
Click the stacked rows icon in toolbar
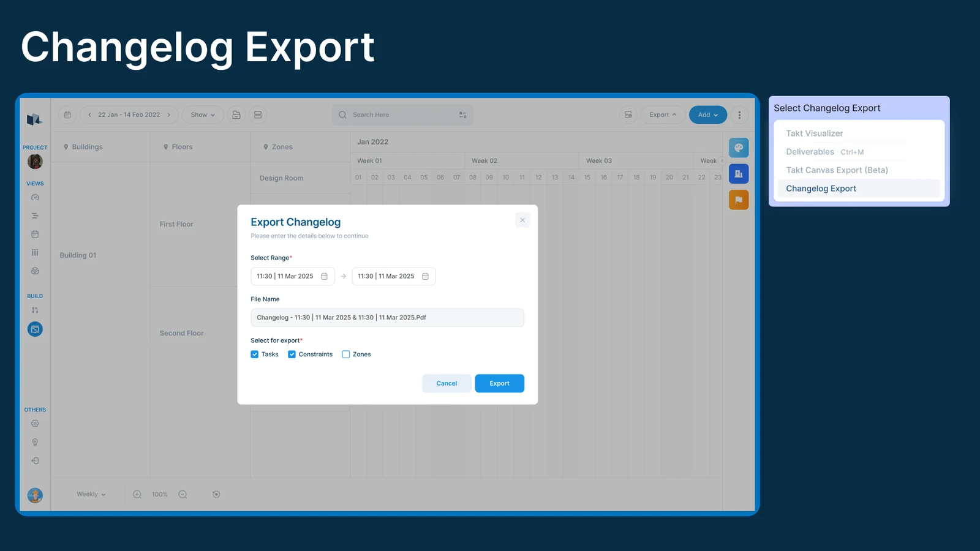point(258,114)
